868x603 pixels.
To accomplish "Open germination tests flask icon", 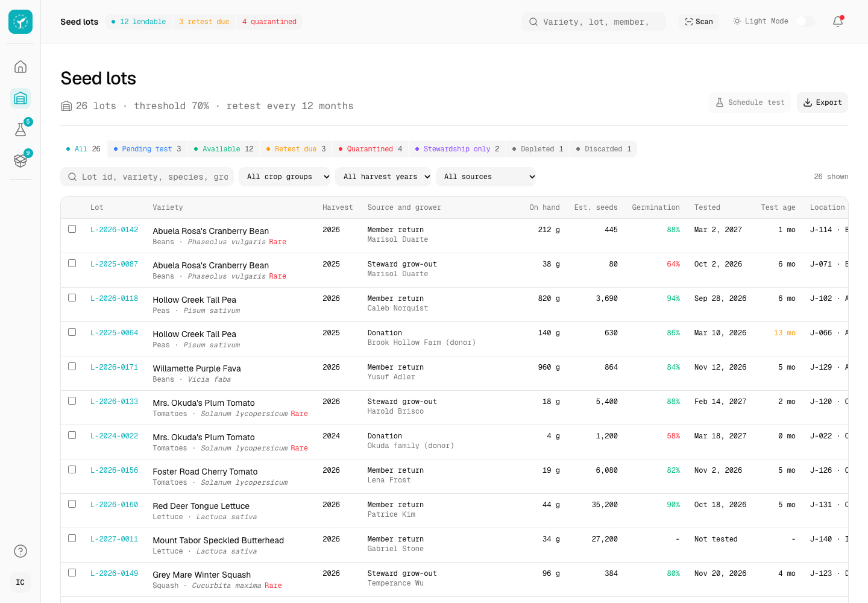I will pos(20,129).
